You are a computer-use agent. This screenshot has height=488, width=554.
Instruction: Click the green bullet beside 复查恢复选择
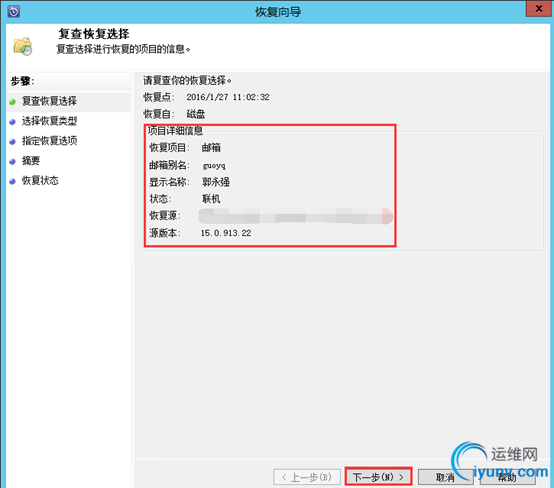tap(13, 102)
